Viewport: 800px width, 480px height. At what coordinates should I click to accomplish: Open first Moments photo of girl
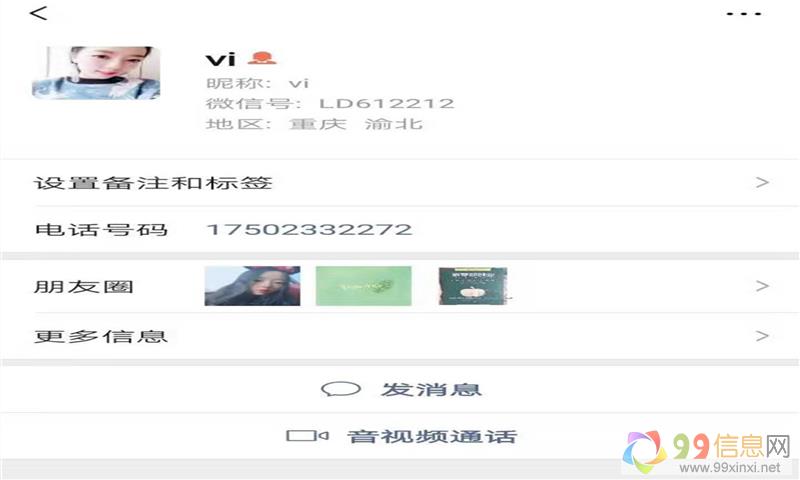click(x=252, y=286)
